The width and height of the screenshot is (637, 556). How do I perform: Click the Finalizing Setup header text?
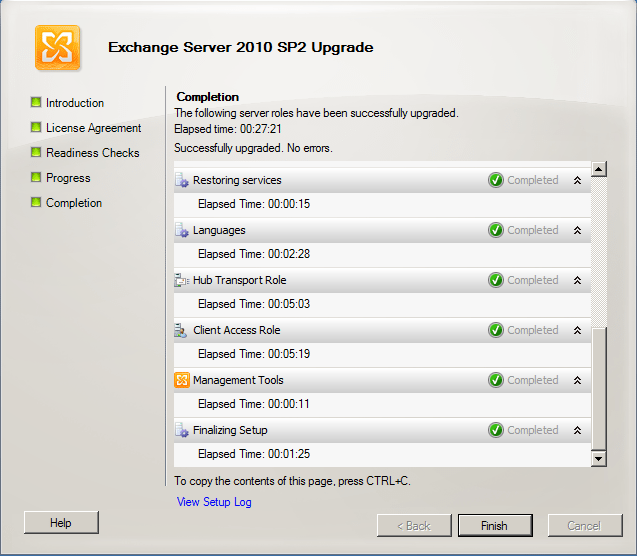pos(230,430)
